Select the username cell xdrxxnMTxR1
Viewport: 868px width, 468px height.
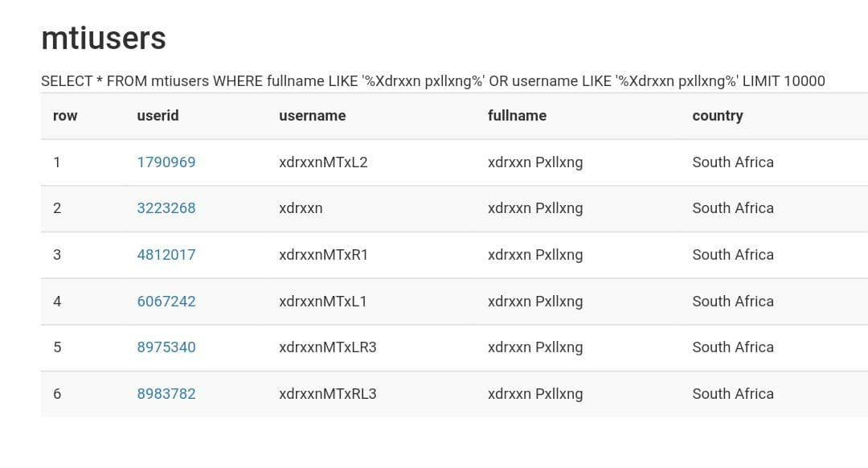click(323, 255)
